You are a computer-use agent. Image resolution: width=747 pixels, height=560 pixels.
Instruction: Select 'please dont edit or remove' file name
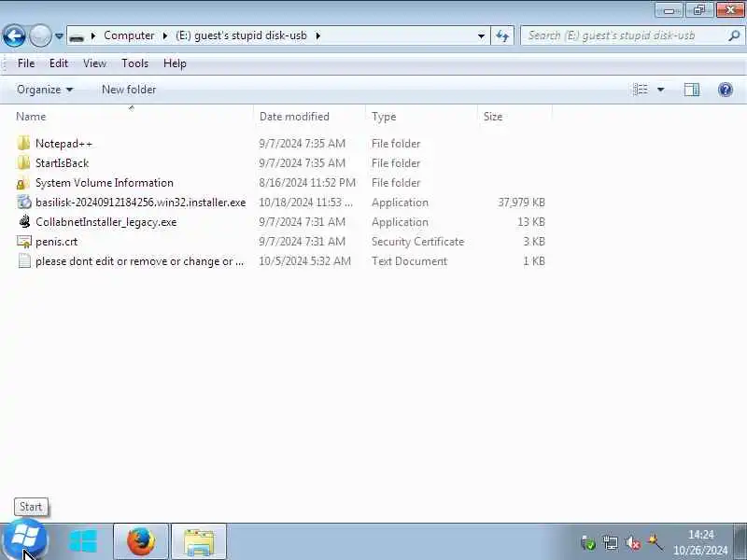click(x=139, y=261)
